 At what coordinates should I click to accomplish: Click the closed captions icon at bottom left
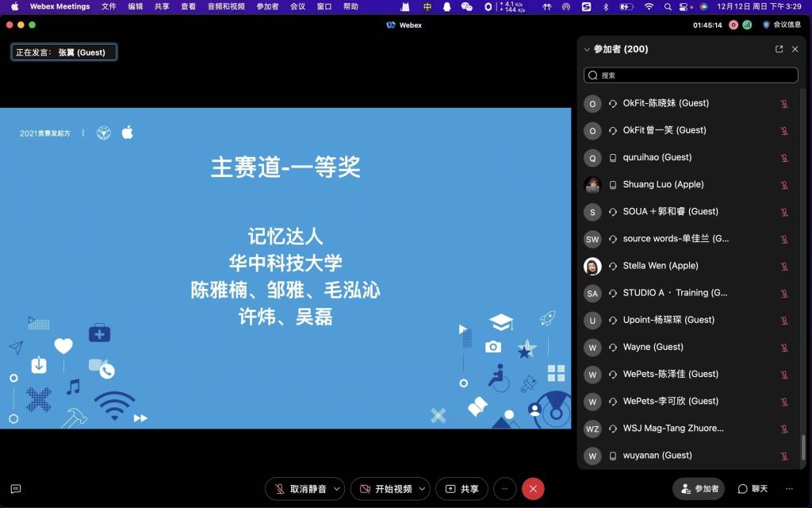(15, 489)
